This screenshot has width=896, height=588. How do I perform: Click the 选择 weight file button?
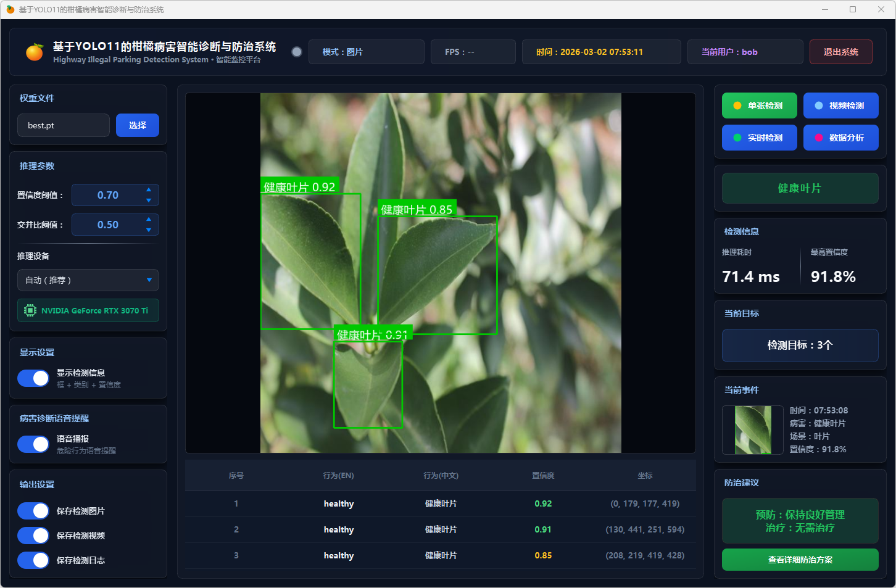[x=138, y=125]
